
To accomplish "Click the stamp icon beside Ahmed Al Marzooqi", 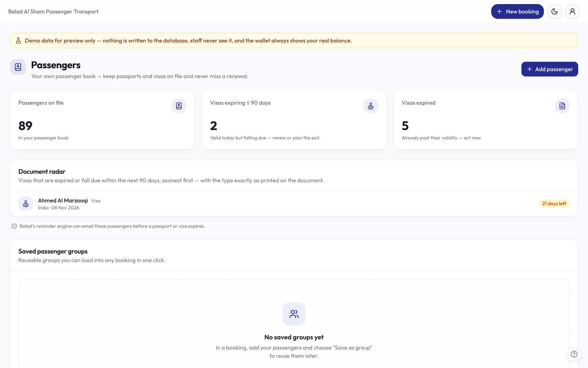I will point(26,204).
